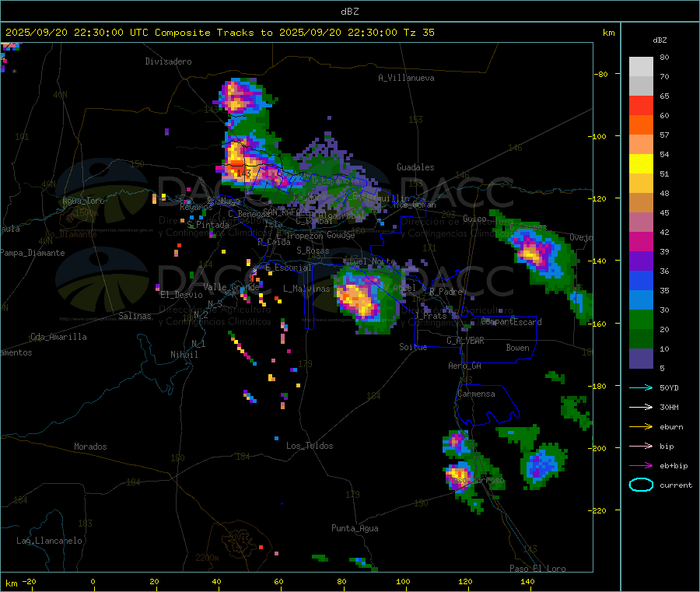Click the 140 tick on bottom axis
Screen dimensions: 700x592
[x=527, y=581]
